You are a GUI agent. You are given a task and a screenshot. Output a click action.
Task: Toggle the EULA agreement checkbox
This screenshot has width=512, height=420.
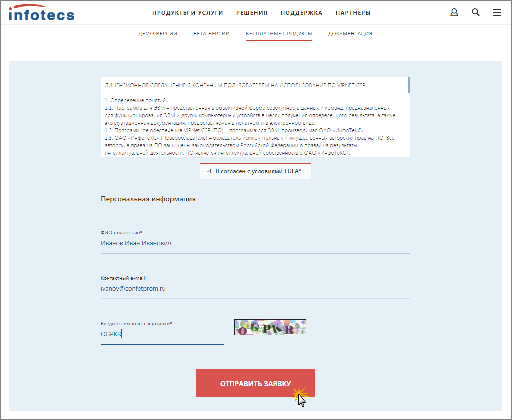click(x=208, y=171)
